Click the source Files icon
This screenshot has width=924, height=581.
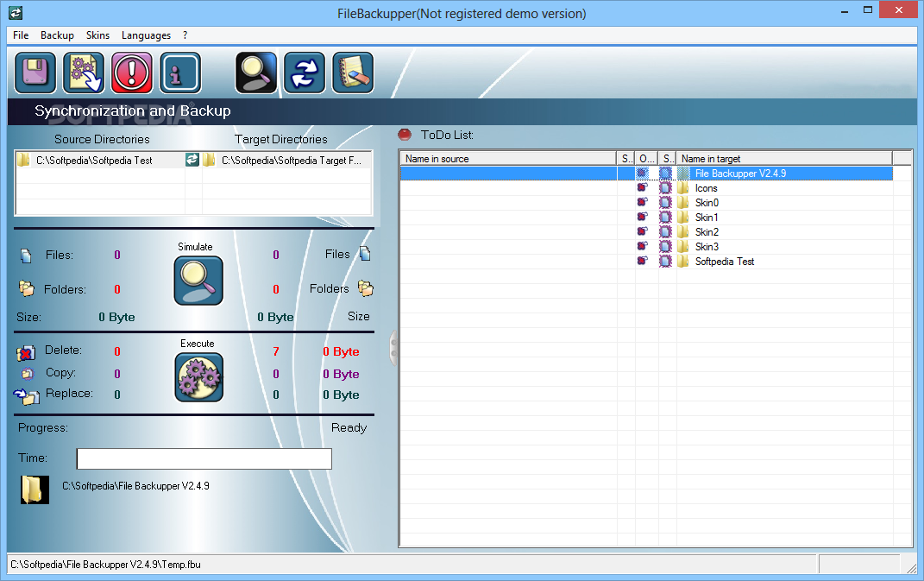coord(26,256)
